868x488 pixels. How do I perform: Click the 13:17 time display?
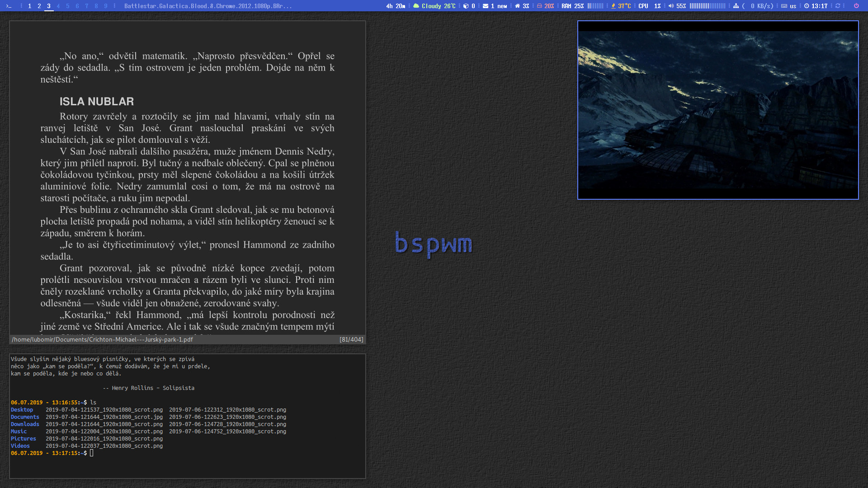pos(820,6)
